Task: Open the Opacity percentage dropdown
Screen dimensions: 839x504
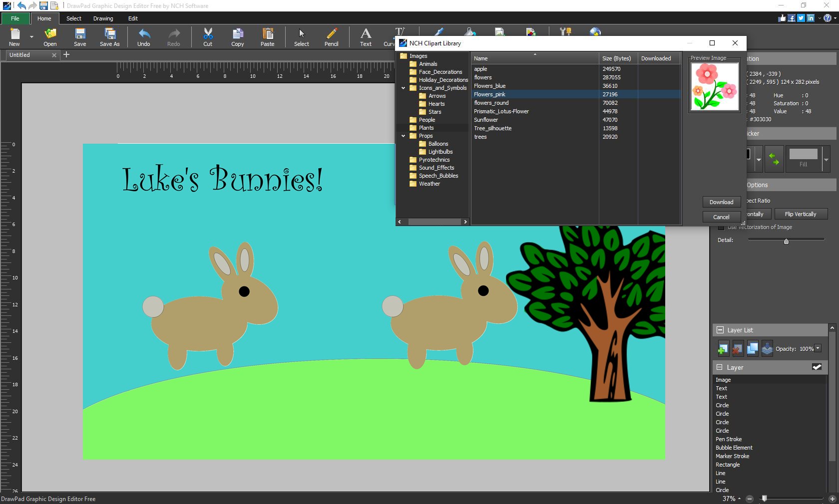Action: 817,349
